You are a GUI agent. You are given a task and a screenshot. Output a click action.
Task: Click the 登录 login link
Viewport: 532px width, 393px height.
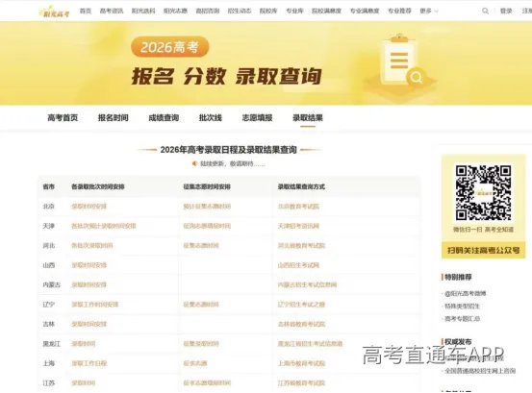pos(506,12)
